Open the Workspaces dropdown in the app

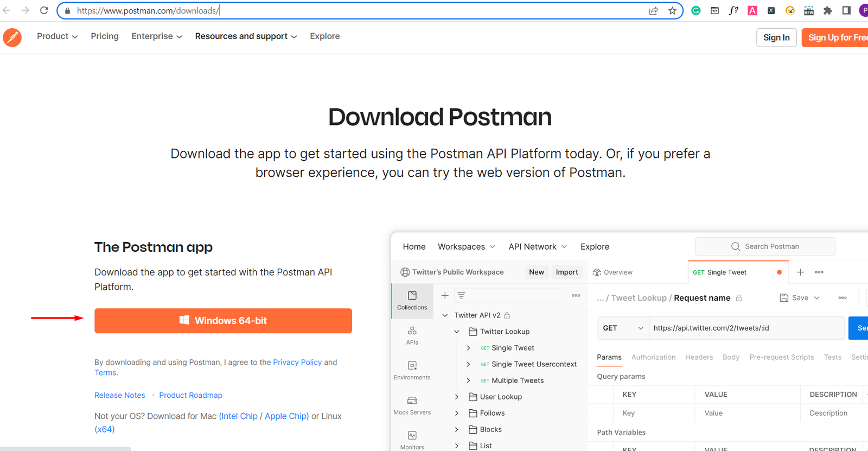[467, 246]
